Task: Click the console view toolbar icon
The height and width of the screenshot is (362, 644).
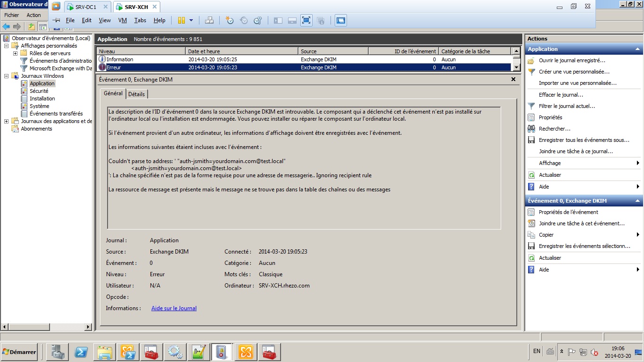Action: click(x=341, y=20)
